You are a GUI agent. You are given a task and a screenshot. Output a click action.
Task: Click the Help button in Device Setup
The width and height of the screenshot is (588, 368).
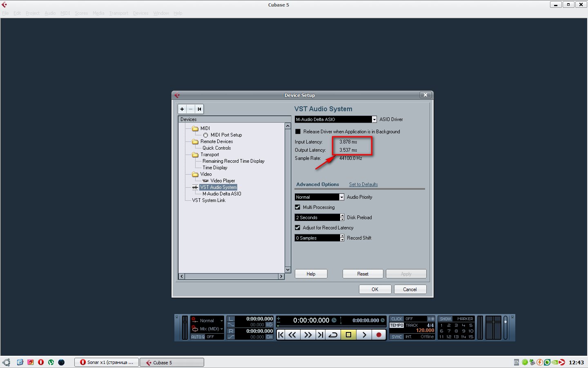pyautogui.click(x=311, y=274)
